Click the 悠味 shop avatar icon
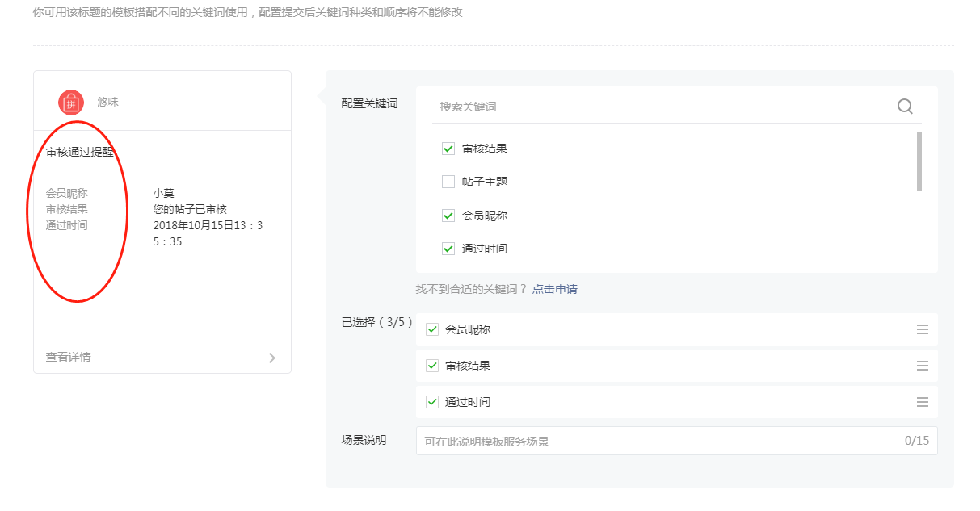Viewport: 980px width, 511px height. tap(71, 103)
